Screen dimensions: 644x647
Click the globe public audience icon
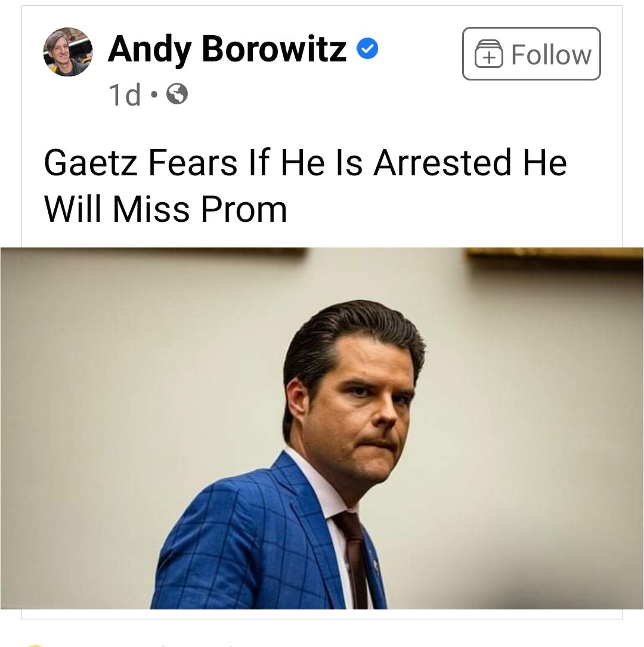coord(177,94)
